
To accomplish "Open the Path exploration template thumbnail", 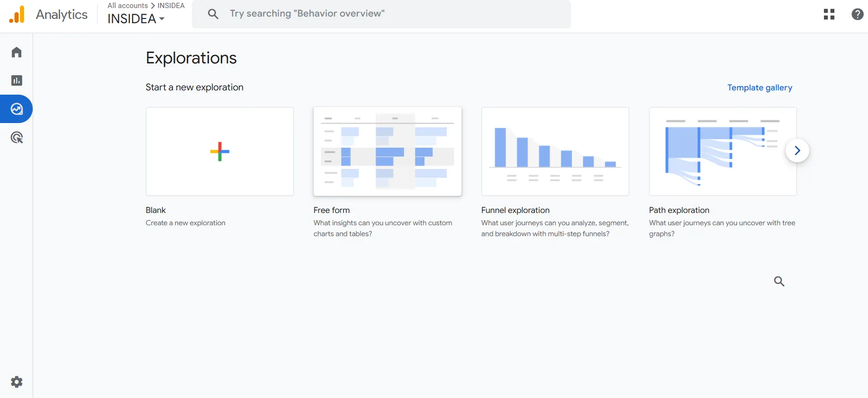I will coord(723,151).
